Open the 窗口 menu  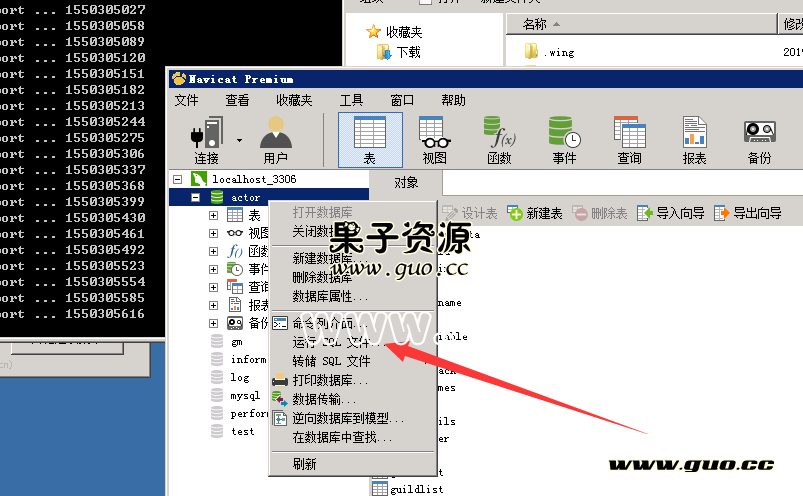tap(402, 100)
